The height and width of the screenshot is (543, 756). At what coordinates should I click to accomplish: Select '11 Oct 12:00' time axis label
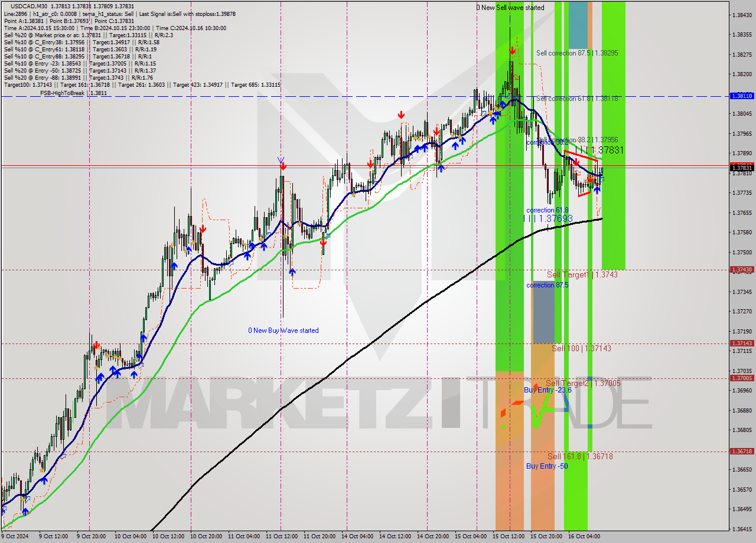coord(281,537)
